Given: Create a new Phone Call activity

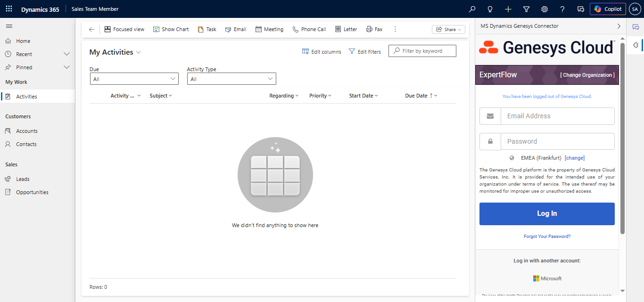Looking at the screenshot, I should 309,29.
